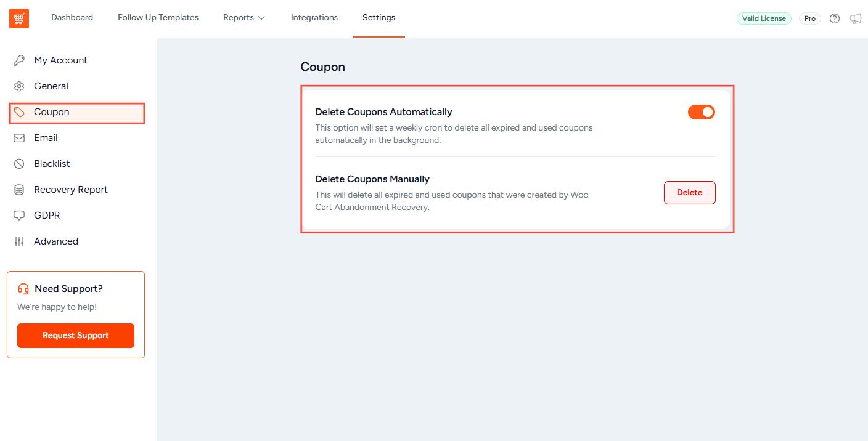
Task: Click the blocked circle icon beside Blacklist
Action: [x=19, y=164]
